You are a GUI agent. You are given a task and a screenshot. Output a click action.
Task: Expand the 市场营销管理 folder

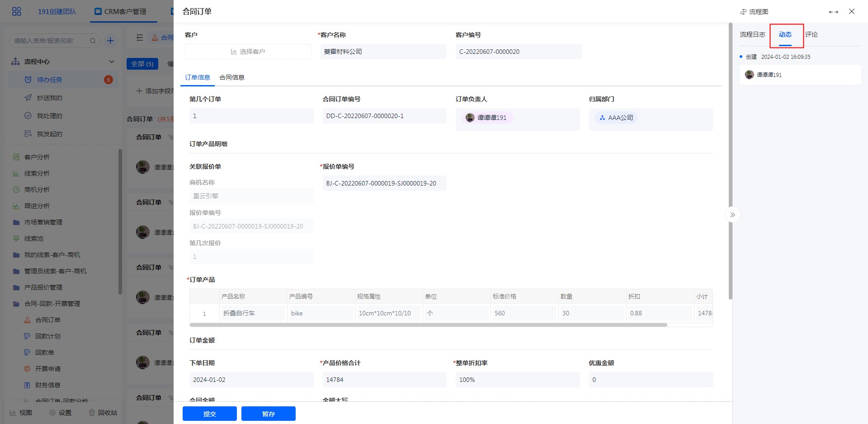click(x=43, y=222)
